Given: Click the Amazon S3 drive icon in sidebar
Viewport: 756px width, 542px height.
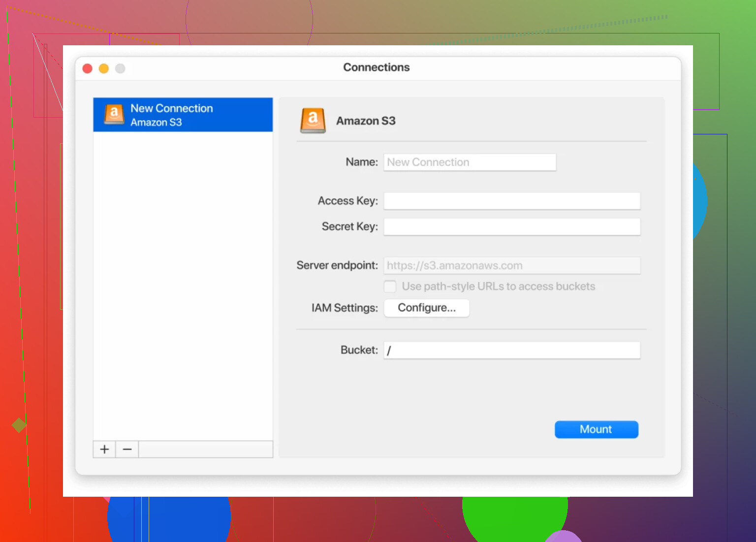Looking at the screenshot, I should 114,114.
